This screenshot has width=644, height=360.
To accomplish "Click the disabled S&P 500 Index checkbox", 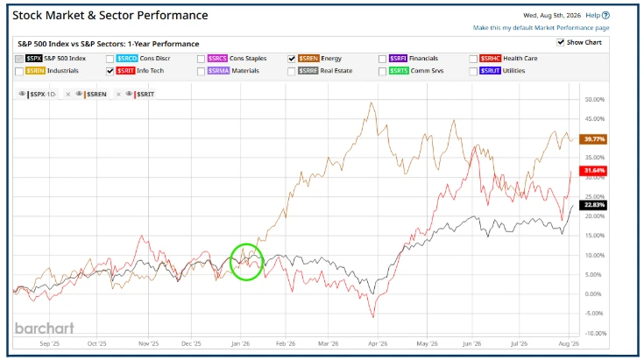I will click(x=19, y=59).
